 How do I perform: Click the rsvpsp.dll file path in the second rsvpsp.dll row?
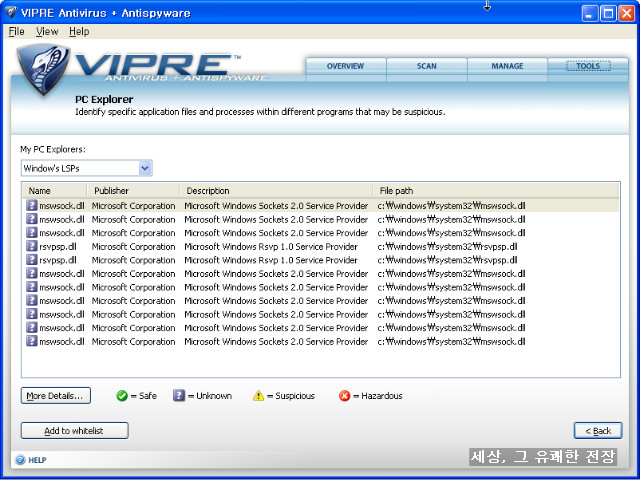pyautogui.click(x=447, y=260)
